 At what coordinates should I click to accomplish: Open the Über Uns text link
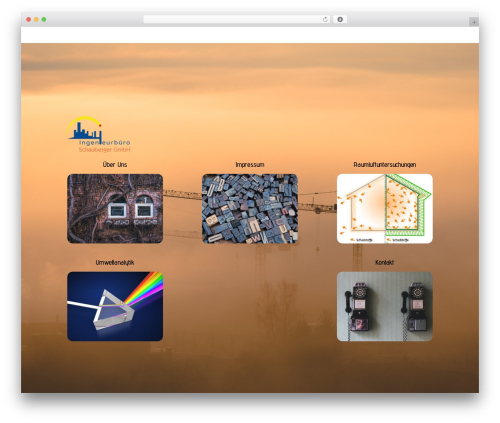(x=115, y=164)
